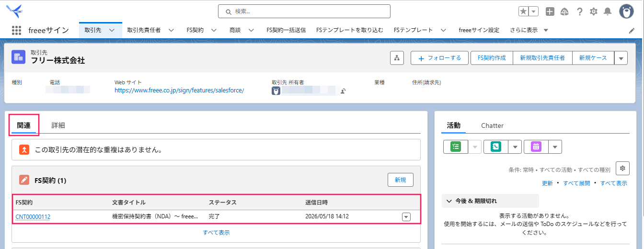
Task: Open Salesforce guidance cloud icon
Action: [x=564, y=11]
